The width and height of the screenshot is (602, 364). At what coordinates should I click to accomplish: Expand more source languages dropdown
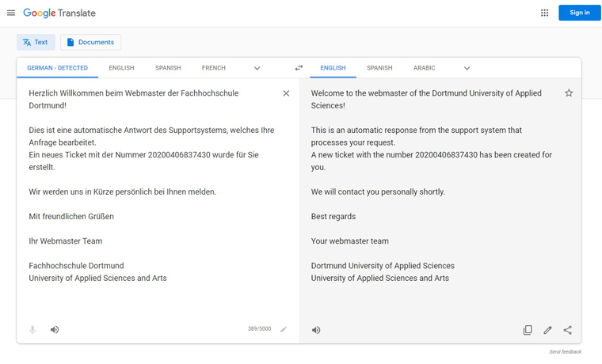[257, 68]
